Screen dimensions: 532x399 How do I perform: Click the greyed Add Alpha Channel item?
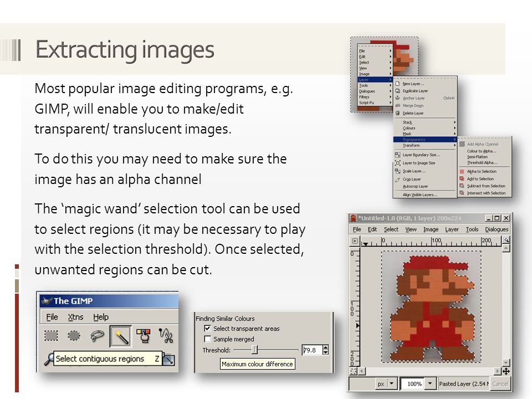(x=483, y=144)
